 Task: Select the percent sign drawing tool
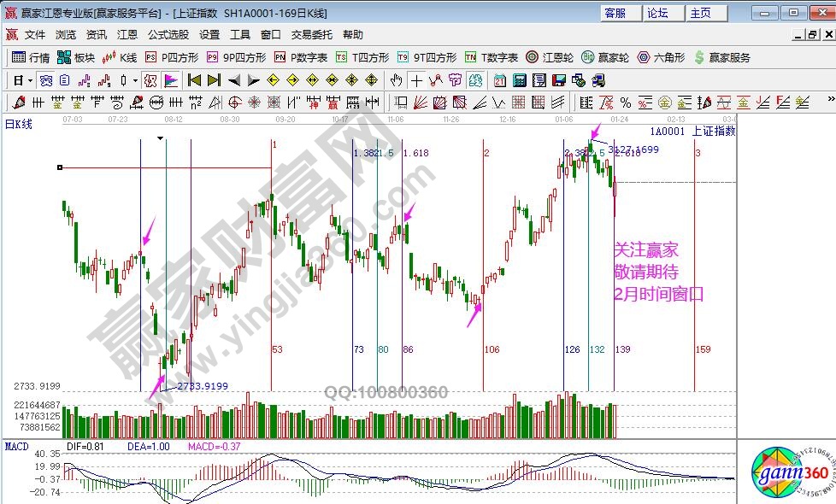pos(626,103)
